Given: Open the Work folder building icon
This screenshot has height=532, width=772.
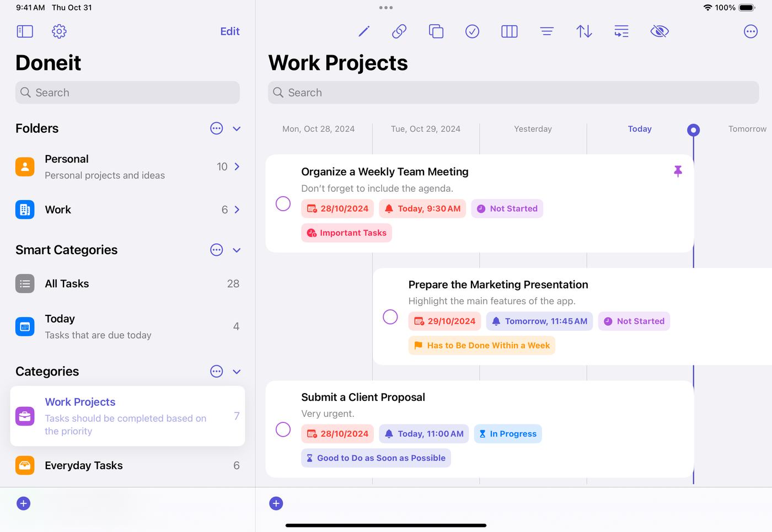Looking at the screenshot, I should [25, 209].
